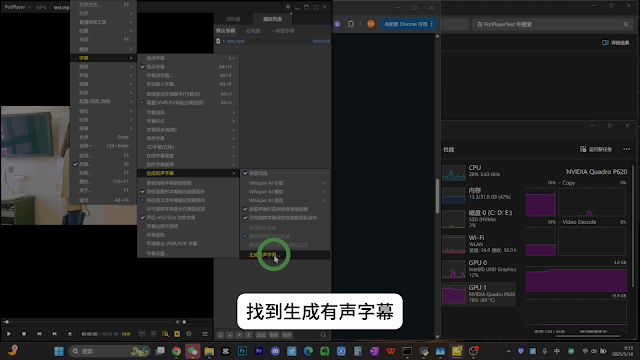Click the 3D icon in PotPlayer control bar
Image resolution: width=640 pixels, height=360 pixels.
pos(153,333)
